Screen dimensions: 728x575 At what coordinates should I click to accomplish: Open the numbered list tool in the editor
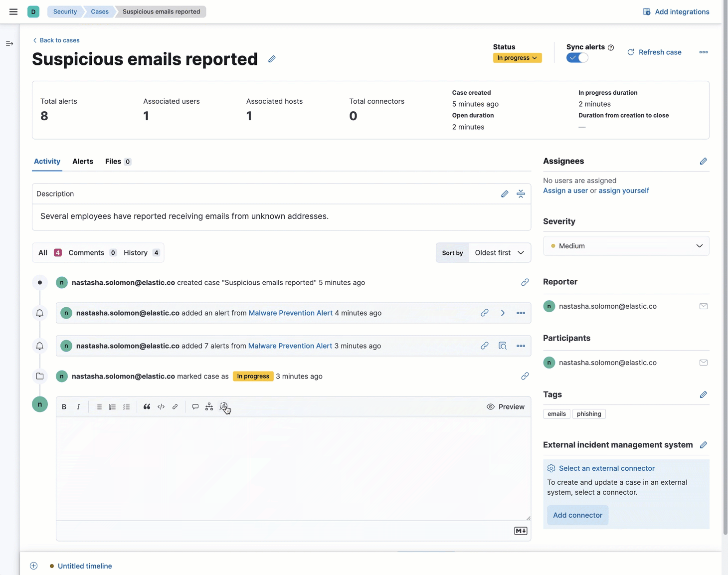pos(112,406)
